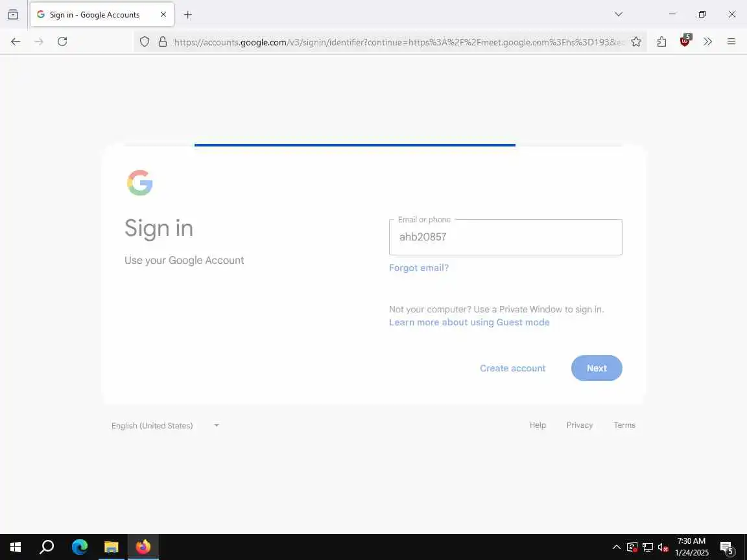Expand the more tools overflow chevron
Image resolution: width=747 pixels, height=560 pixels.
708,42
